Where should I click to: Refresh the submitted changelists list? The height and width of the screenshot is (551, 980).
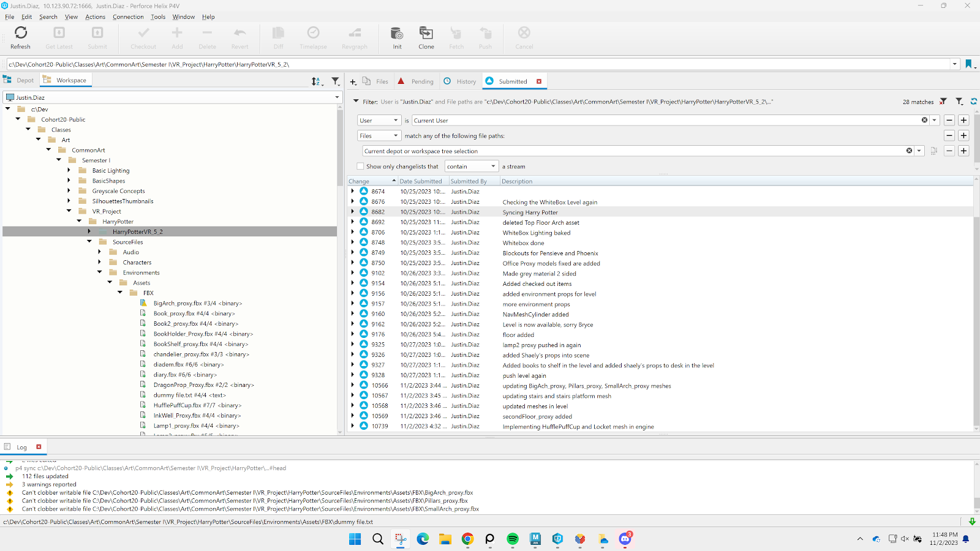[x=973, y=102]
